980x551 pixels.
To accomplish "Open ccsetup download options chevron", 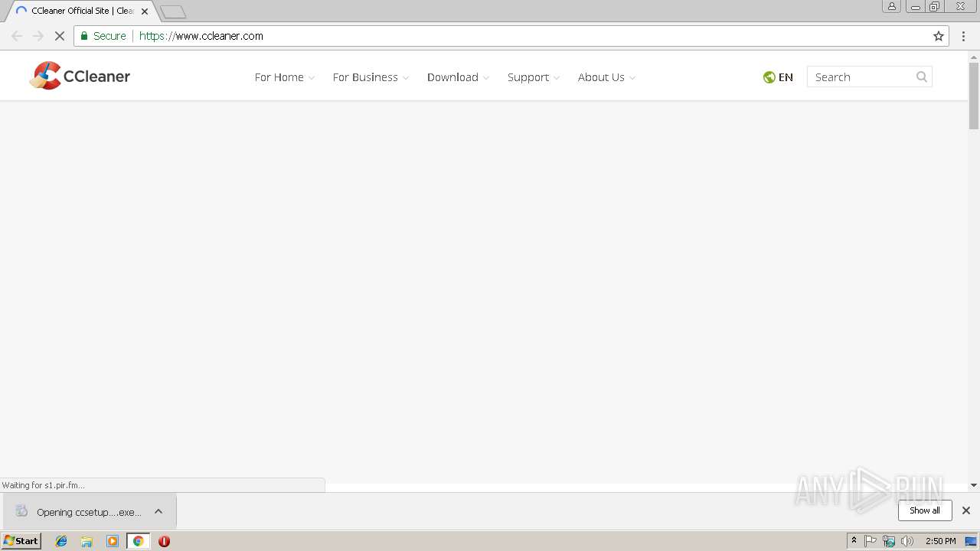I will pos(158,511).
